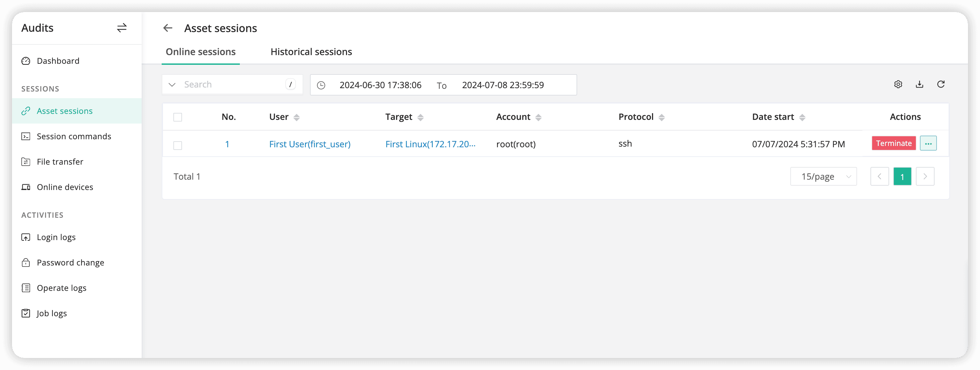Expand the column sort for User field
Screen dimensions: 980x370
[x=298, y=117]
